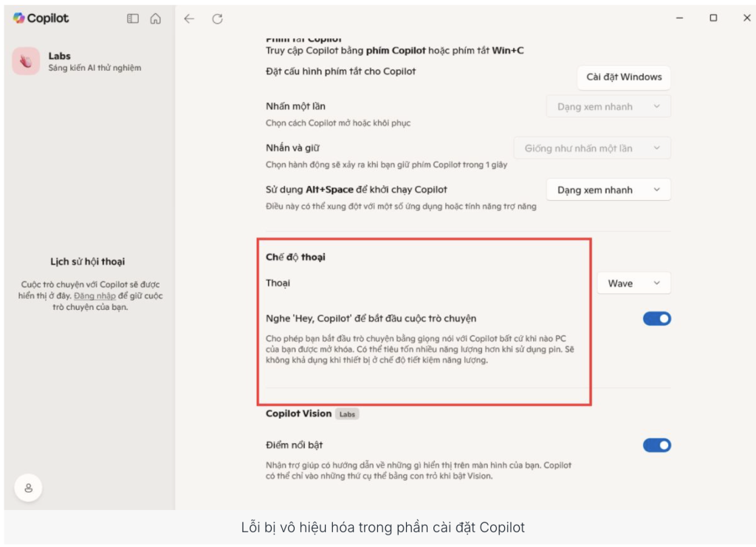Open the Wave voice dropdown
The width and height of the screenshot is (756, 547).
(x=633, y=283)
